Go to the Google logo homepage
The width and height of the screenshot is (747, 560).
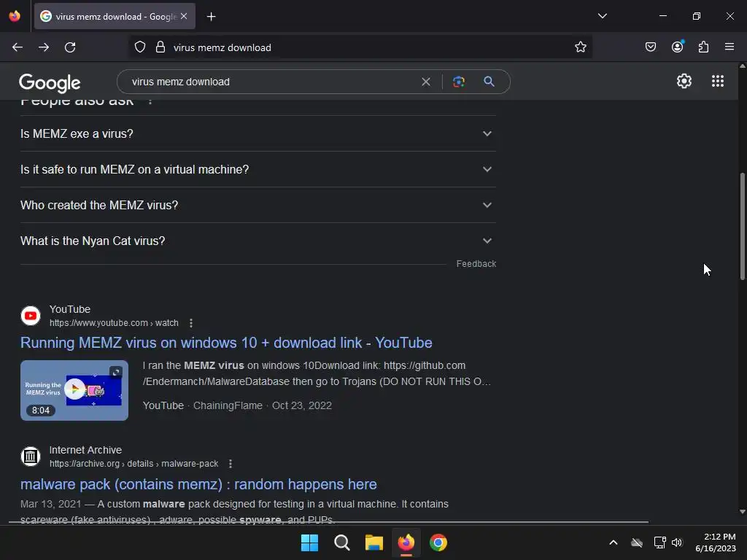[x=50, y=83]
